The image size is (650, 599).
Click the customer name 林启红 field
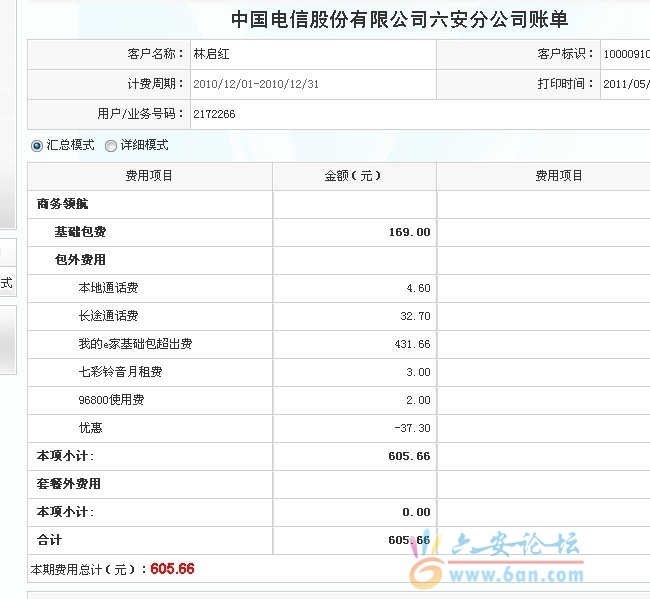coord(211,54)
